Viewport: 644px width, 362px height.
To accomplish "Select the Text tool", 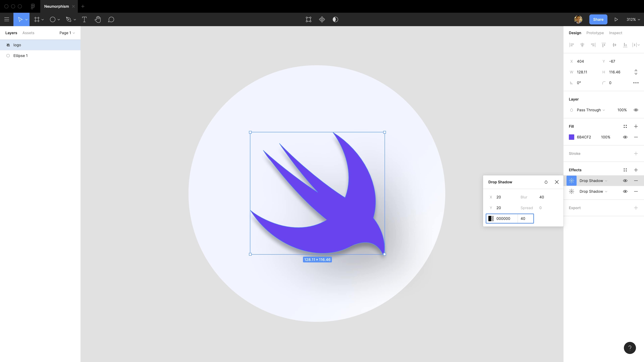I will [84, 19].
